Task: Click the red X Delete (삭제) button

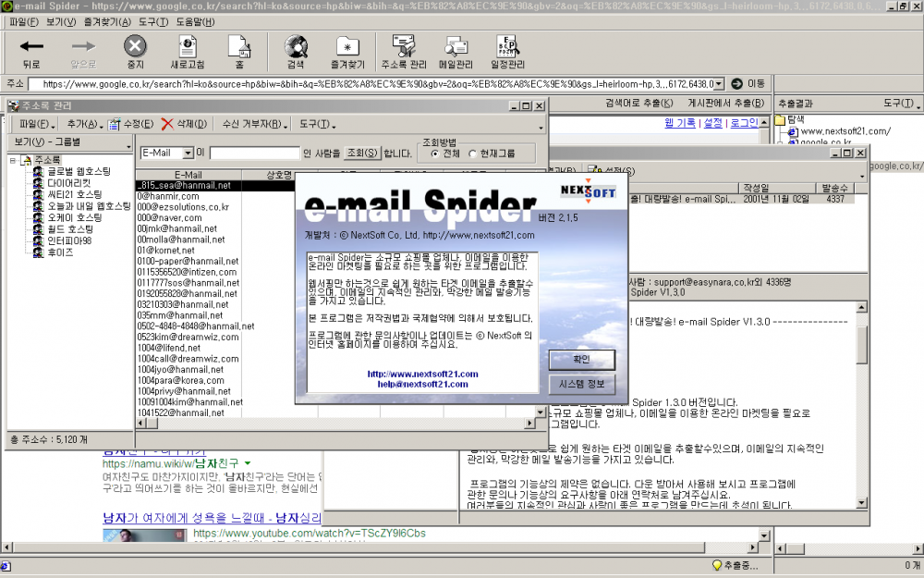Action: point(184,124)
